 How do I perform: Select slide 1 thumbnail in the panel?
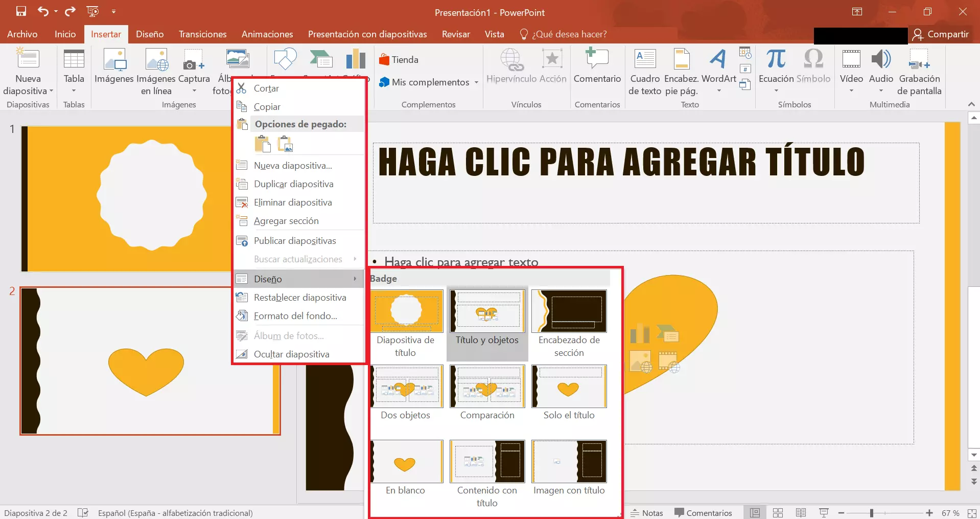tap(126, 198)
